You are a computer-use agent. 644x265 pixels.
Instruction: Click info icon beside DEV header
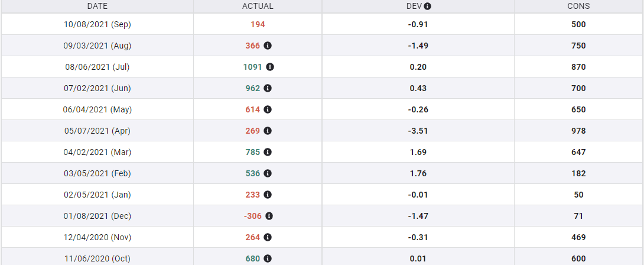pos(428,7)
